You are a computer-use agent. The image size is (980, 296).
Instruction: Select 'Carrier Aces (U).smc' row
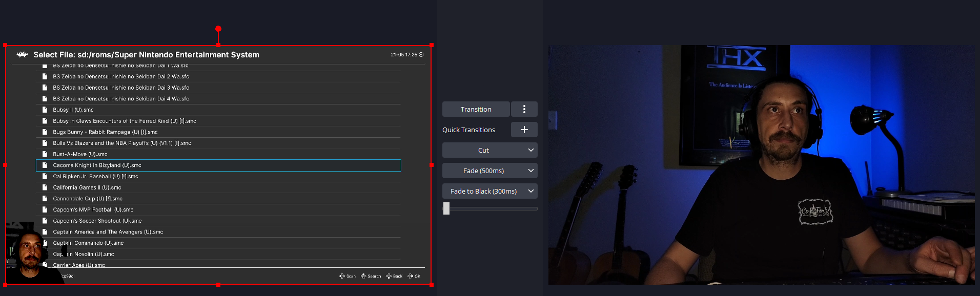218,265
